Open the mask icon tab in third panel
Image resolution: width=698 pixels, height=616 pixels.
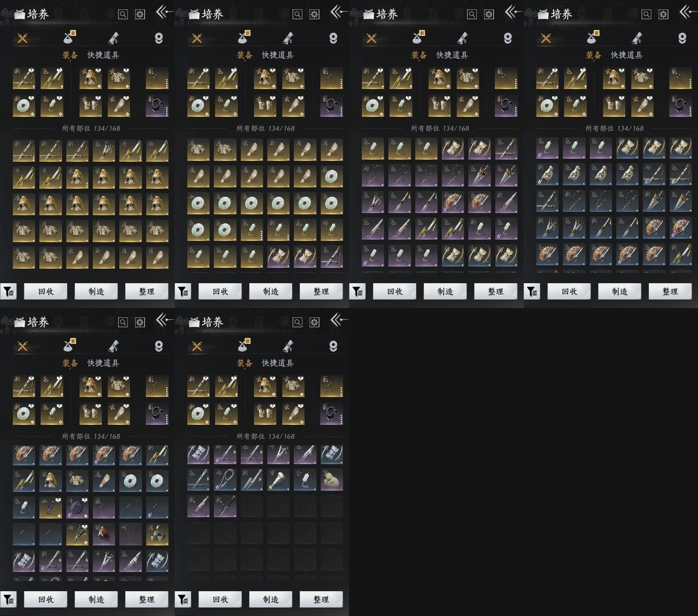click(508, 38)
